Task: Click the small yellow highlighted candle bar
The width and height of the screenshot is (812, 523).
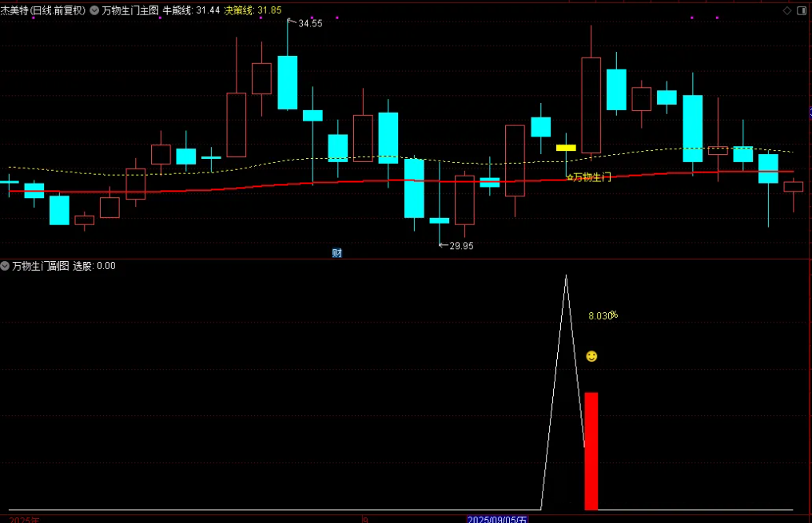Action: pos(566,148)
